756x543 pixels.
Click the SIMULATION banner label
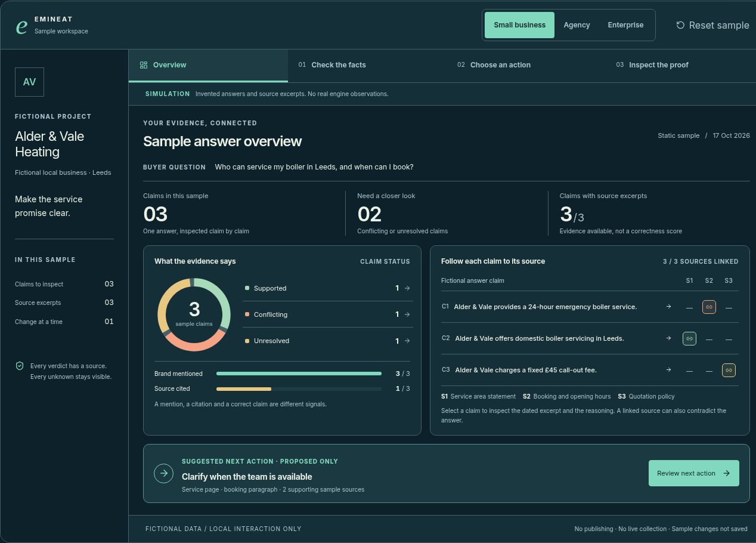(168, 94)
